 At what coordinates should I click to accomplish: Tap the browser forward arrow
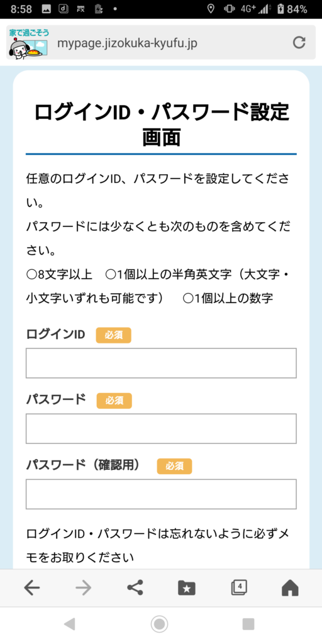(x=84, y=588)
